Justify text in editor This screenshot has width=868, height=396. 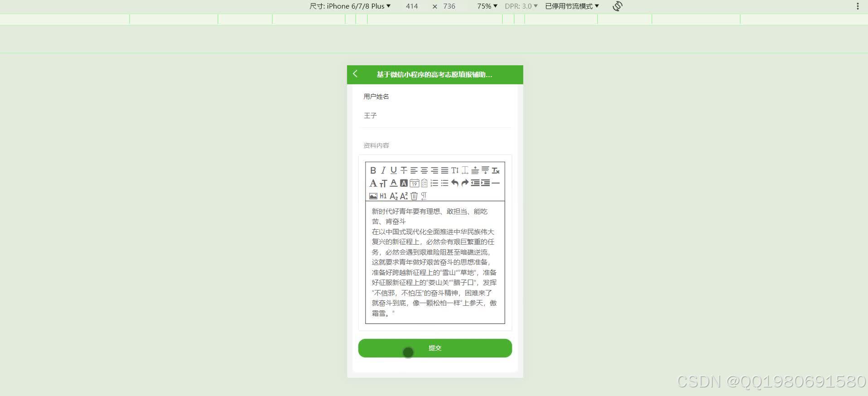(x=444, y=170)
